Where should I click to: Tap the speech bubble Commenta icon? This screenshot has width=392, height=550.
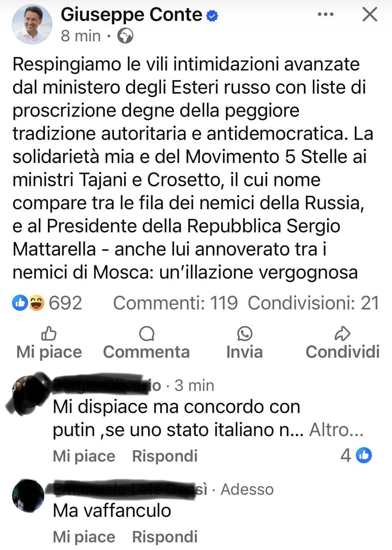pyautogui.click(x=147, y=333)
